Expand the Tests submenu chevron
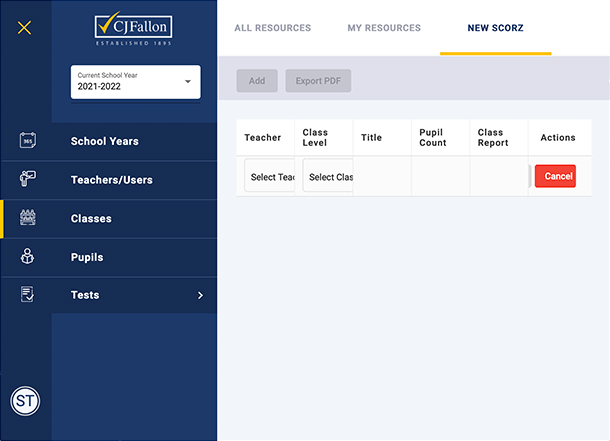The image size is (610, 441). coord(200,295)
